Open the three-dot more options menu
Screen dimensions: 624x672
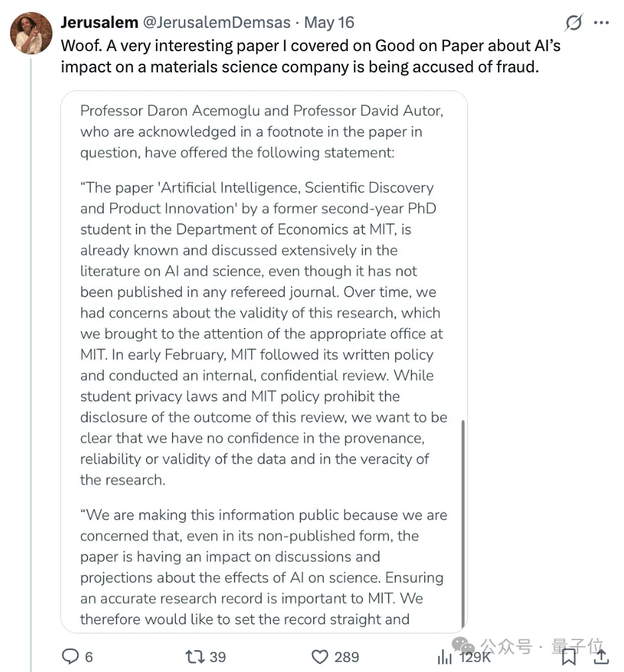click(601, 23)
